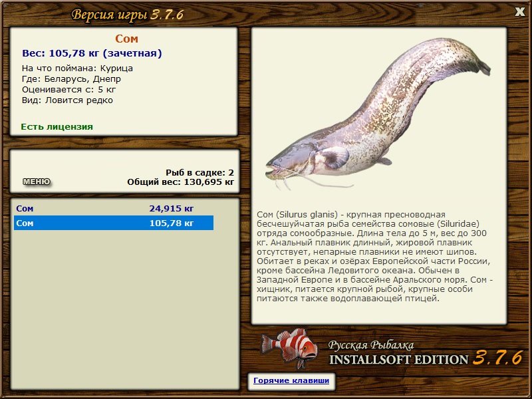The image size is (532, 399).
Task: Click the Сом title heading
Action: click(x=126, y=39)
